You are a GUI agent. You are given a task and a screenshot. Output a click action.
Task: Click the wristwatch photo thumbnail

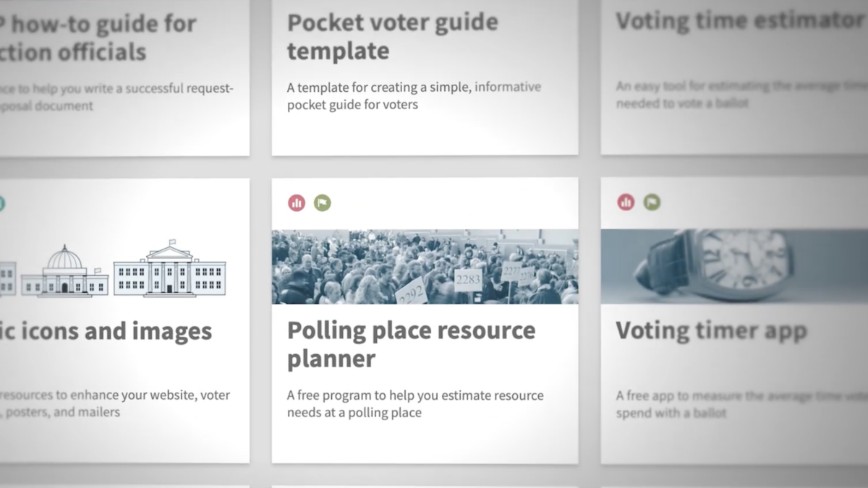pyautogui.click(x=734, y=266)
